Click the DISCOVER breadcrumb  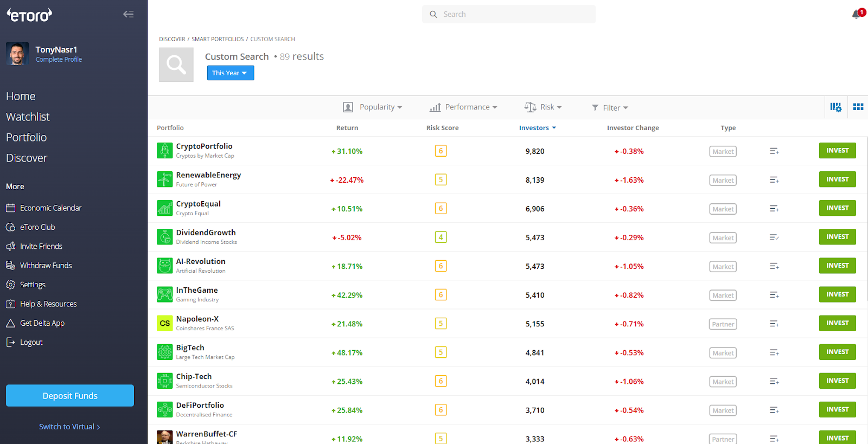point(172,39)
